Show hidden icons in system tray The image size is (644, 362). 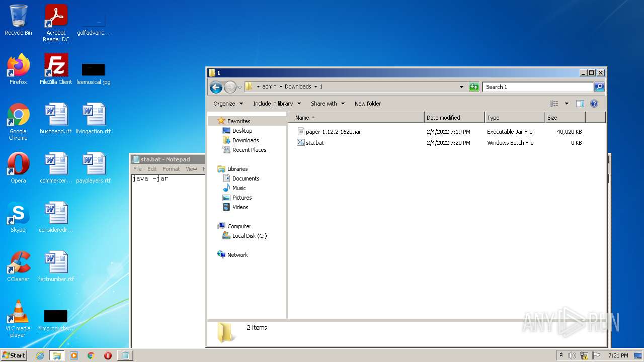tap(561, 355)
